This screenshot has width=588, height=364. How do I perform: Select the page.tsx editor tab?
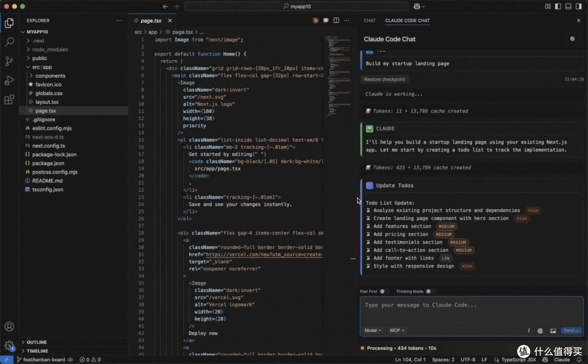(151, 21)
